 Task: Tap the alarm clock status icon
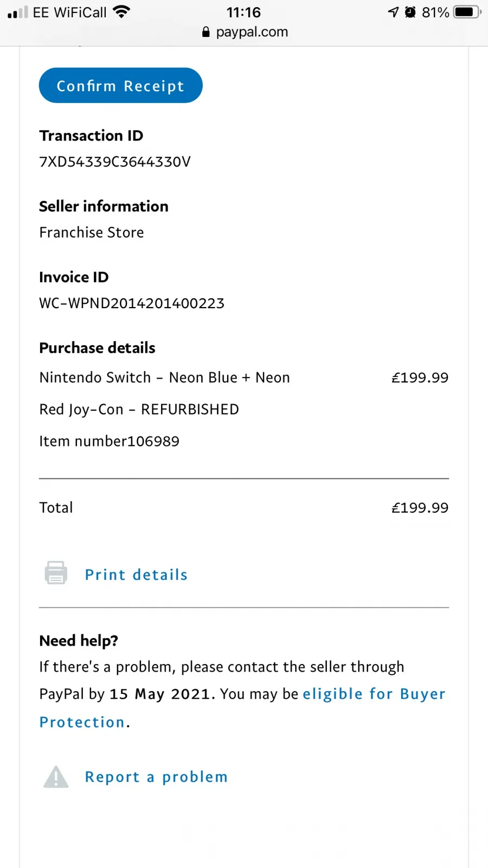point(410,12)
